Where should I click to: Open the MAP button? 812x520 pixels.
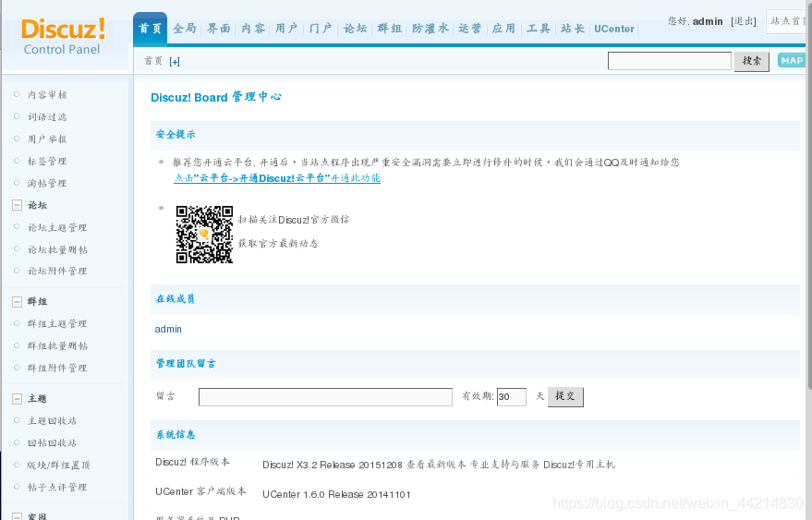(x=792, y=61)
